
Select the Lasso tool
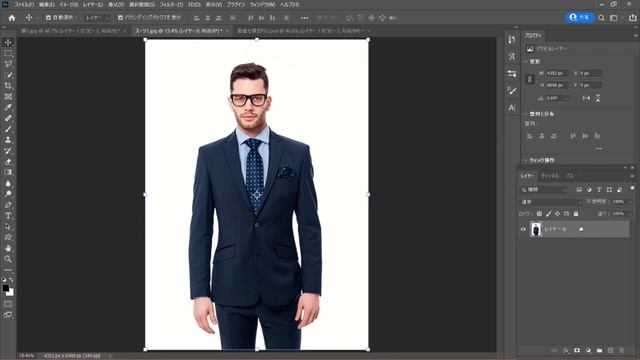8,64
